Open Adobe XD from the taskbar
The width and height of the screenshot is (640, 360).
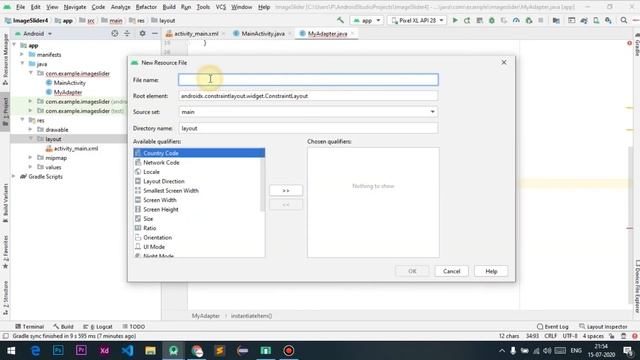(104, 351)
